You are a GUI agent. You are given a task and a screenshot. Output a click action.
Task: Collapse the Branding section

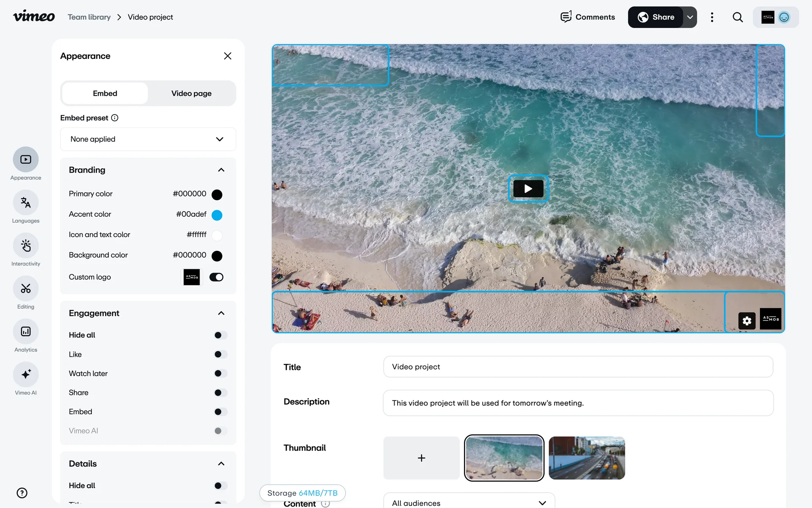click(221, 170)
